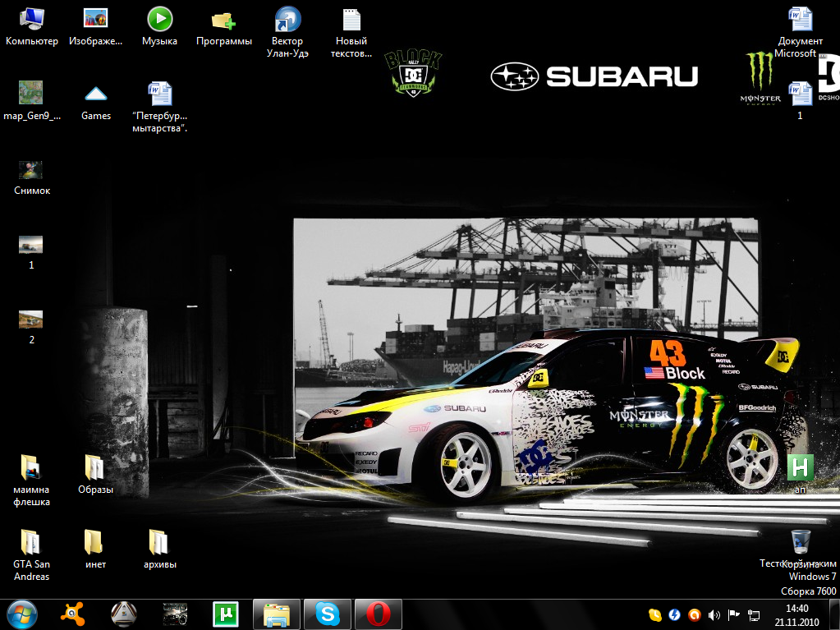Select the Новый текстовый document on desktop

tap(351, 19)
